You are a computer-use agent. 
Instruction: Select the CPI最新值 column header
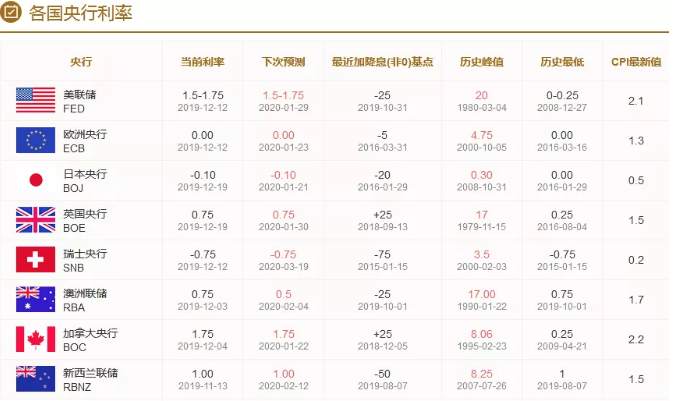[636, 62]
